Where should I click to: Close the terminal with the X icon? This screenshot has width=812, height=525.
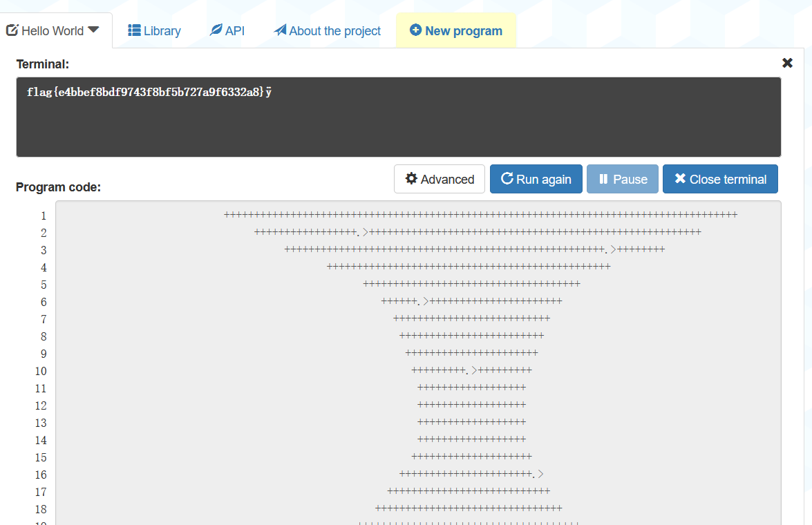(x=787, y=63)
